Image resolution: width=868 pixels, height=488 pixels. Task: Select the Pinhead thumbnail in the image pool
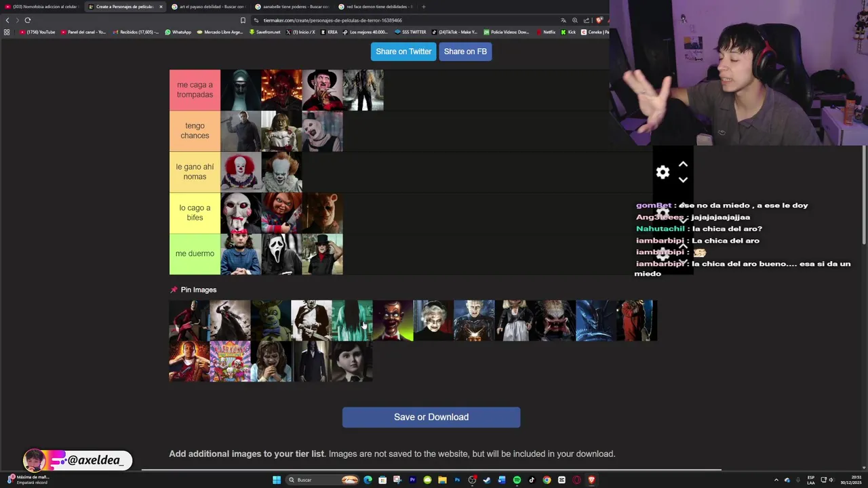pyautogui.click(x=474, y=321)
